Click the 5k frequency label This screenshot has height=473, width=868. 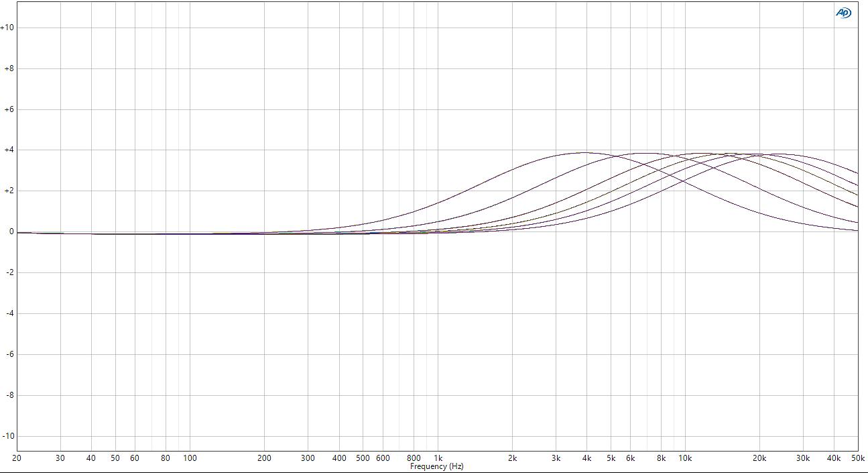point(611,458)
